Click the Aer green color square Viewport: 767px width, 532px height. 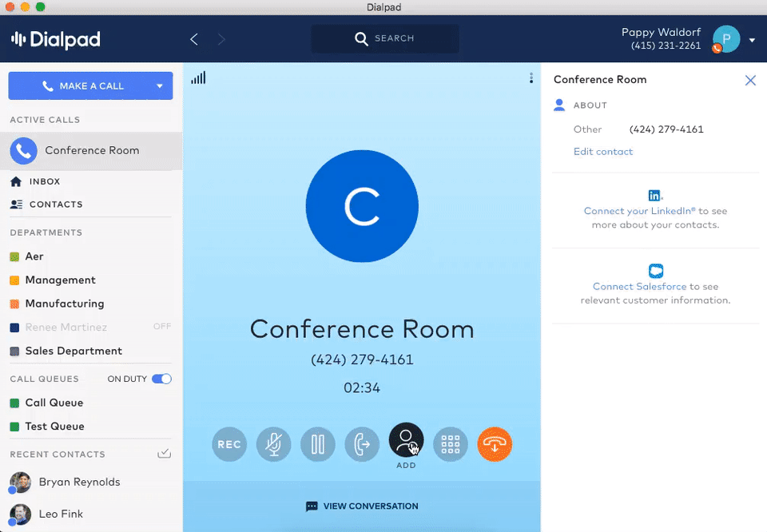pos(14,256)
